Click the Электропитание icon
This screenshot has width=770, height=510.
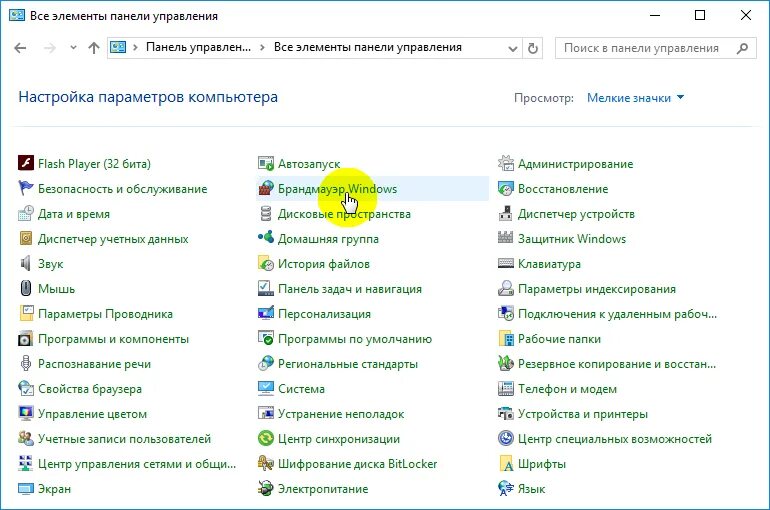pos(266,488)
